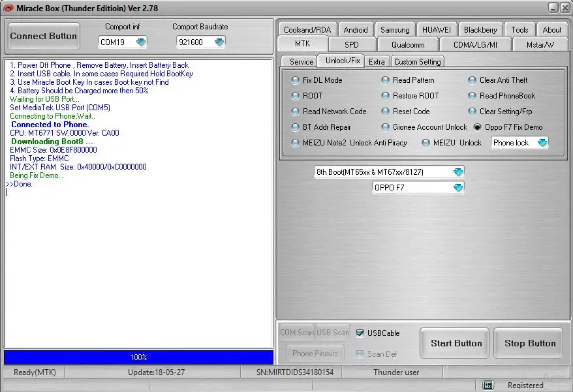Select Clear Setting/Frp radio button
The width and height of the screenshot is (573, 392).
click(472, 112)
